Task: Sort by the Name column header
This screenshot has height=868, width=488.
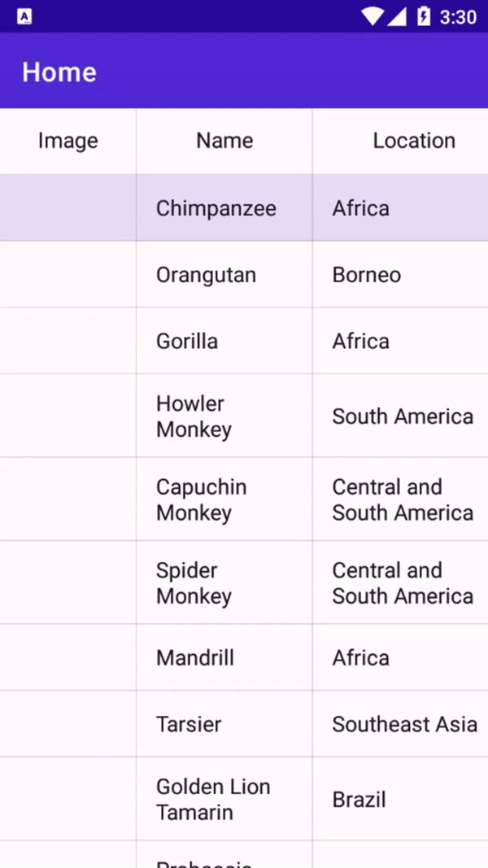Action: point(224,141)
